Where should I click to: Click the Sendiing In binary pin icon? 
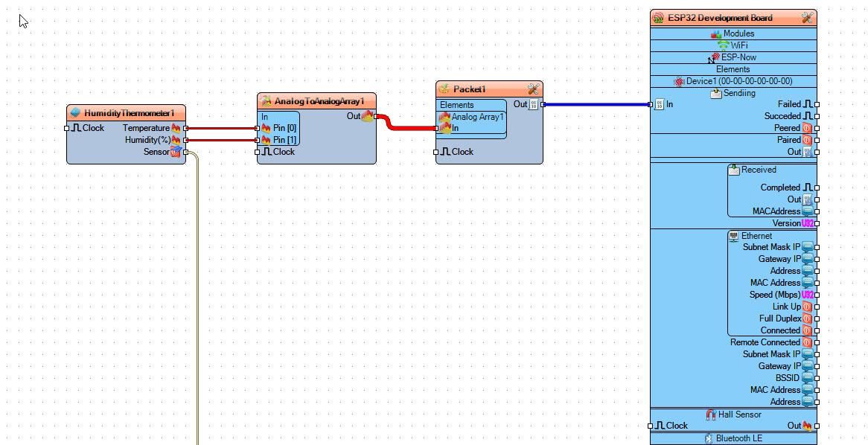(x=659, y=105)
